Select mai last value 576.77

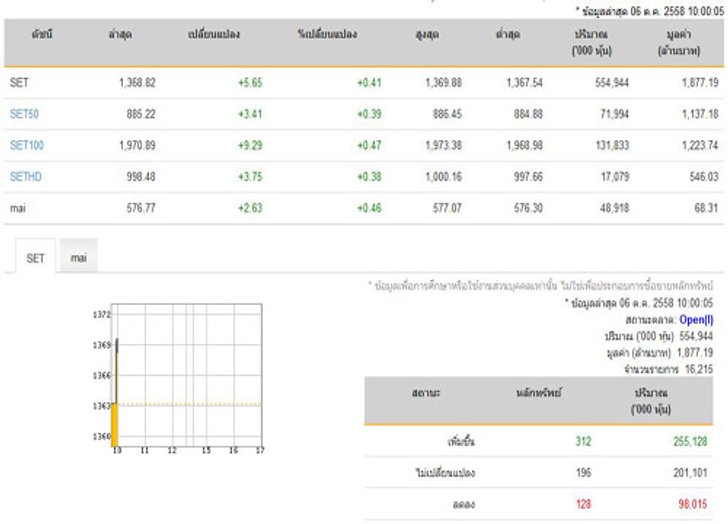[x=141, y=208]
